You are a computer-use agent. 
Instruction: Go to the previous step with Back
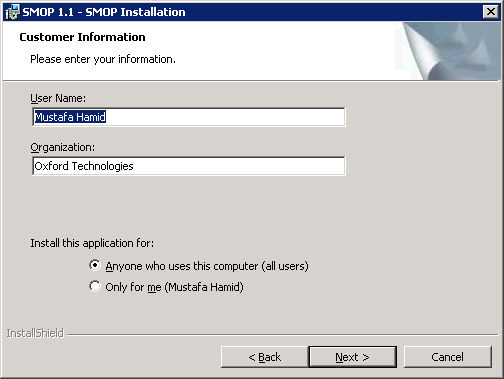[264, 357]
